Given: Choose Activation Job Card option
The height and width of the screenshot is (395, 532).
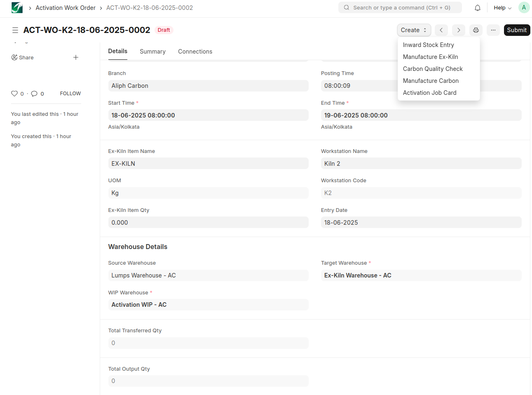Looking at the screenshot, I should (429, 93).
